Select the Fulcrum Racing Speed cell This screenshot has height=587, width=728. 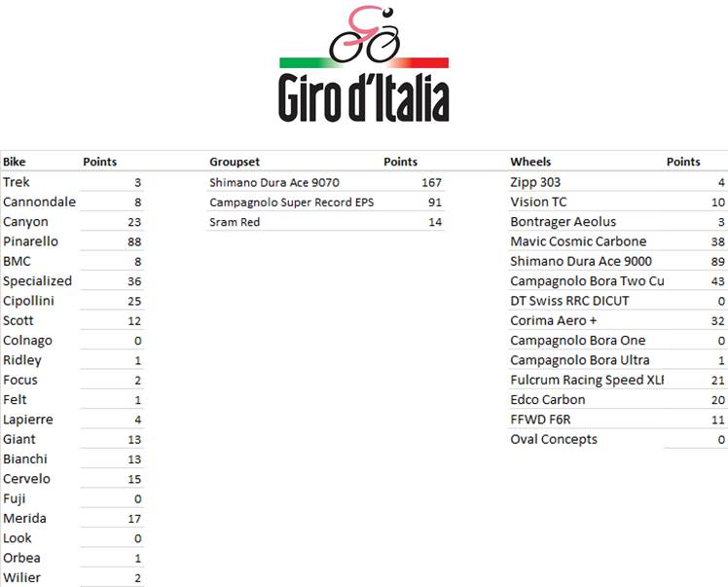point(586,380)
